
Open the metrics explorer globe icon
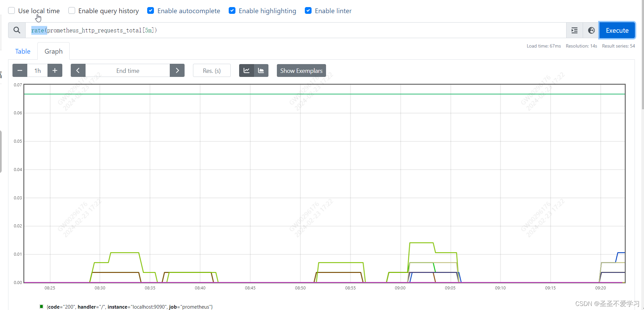tap(591, 30)
